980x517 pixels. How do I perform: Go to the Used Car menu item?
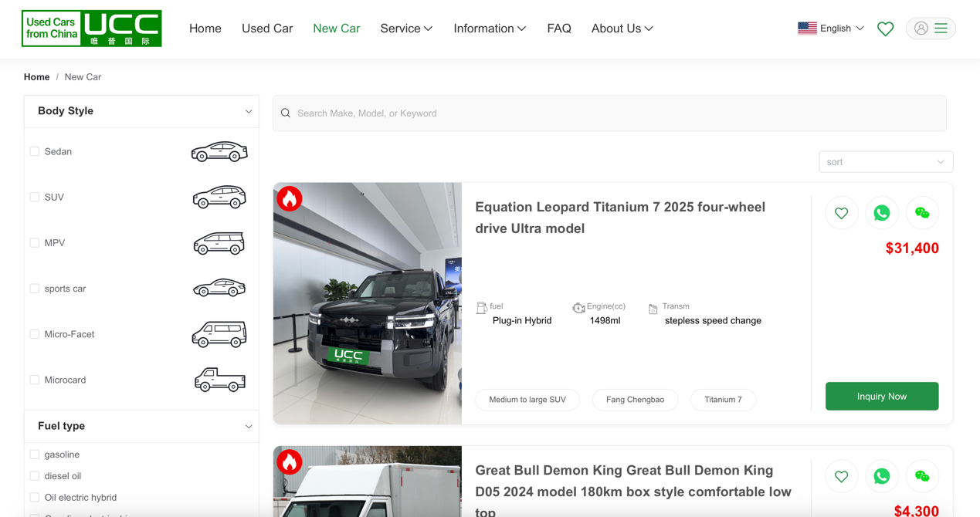[267, 29]
